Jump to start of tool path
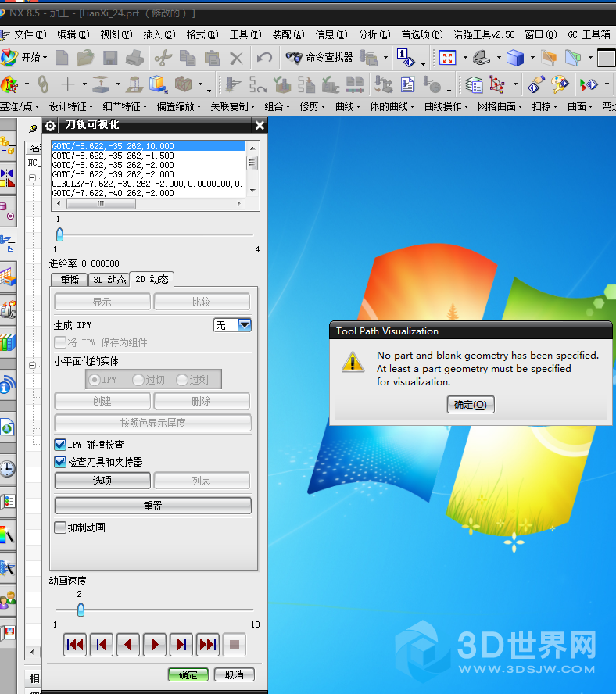Viewport: 616px width, 694px height. click(75, 645)
